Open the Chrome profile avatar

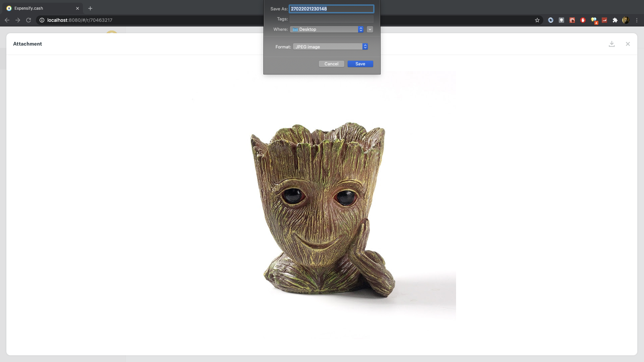[x=626, y=20]
